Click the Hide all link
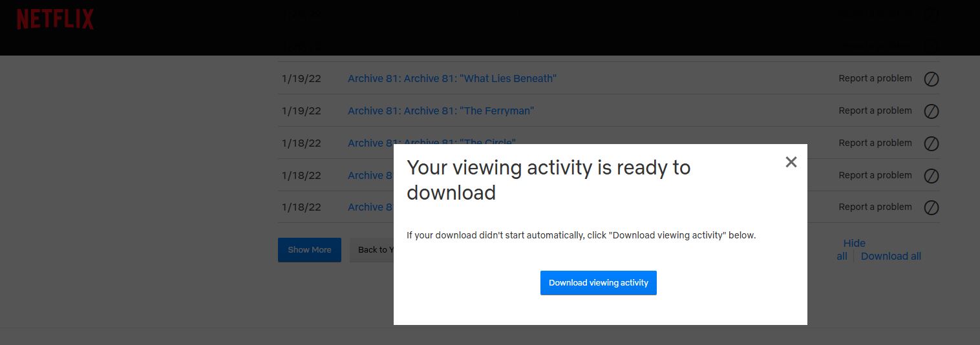 [x=851, y=249]
